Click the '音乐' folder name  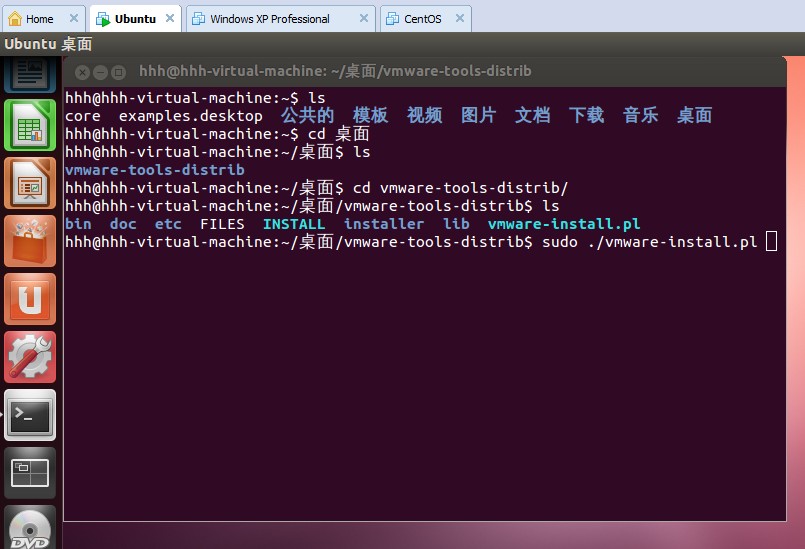640,115
